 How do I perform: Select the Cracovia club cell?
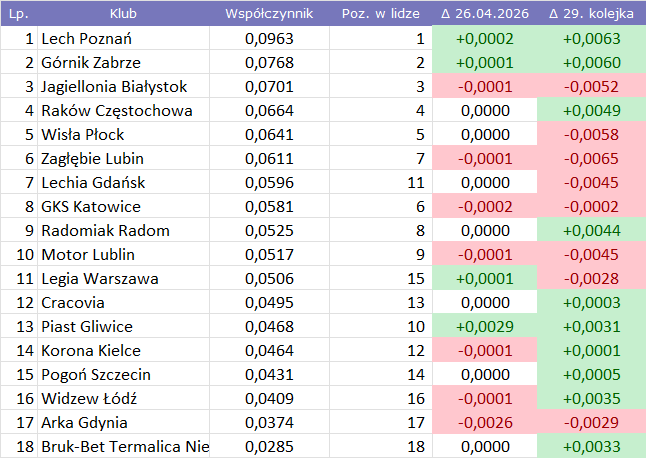(x=123, y=303)
